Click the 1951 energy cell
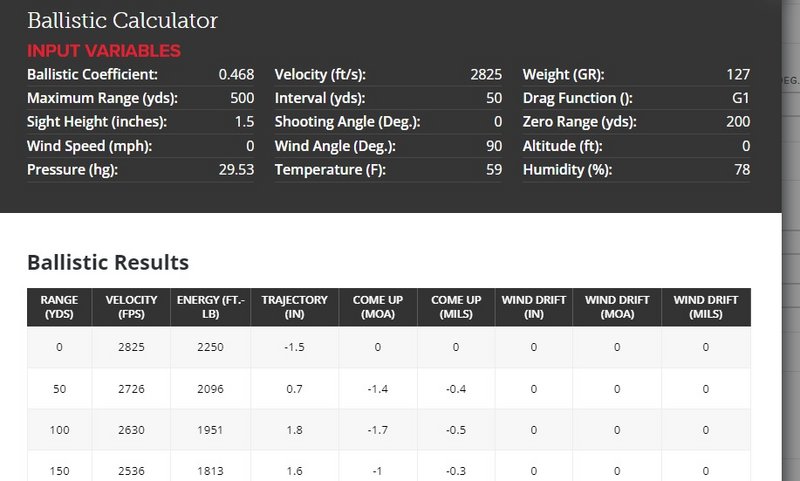Screen dimensions: 800x481 pyautogui.click(x=210, y=430)
